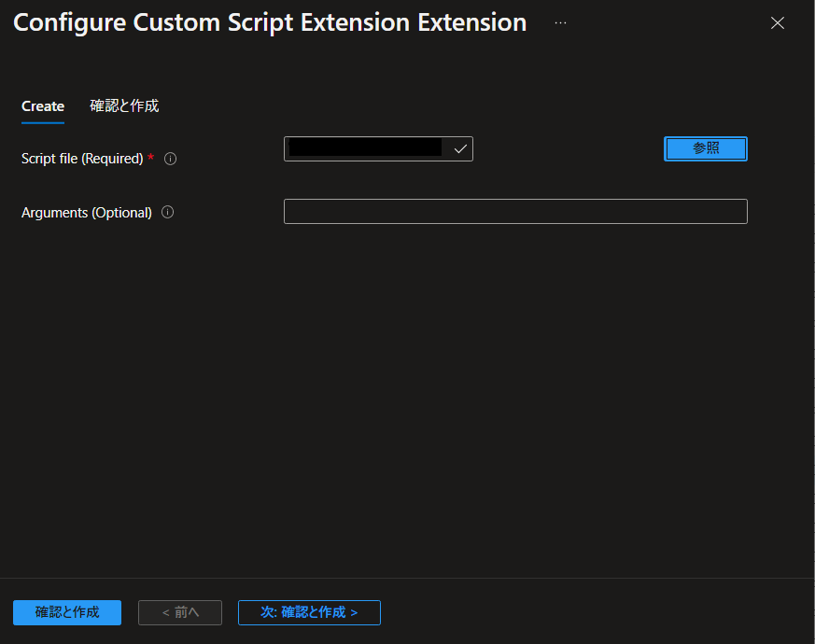Image resolution: width=815 pixels, height=644 pixels.
Task: Close the Configure Custom Script Extension panel
Action: pyautogui.click(x=777, y=23)
